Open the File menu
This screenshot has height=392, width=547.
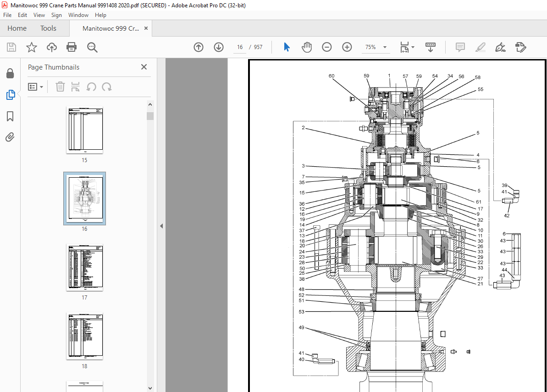7,15
